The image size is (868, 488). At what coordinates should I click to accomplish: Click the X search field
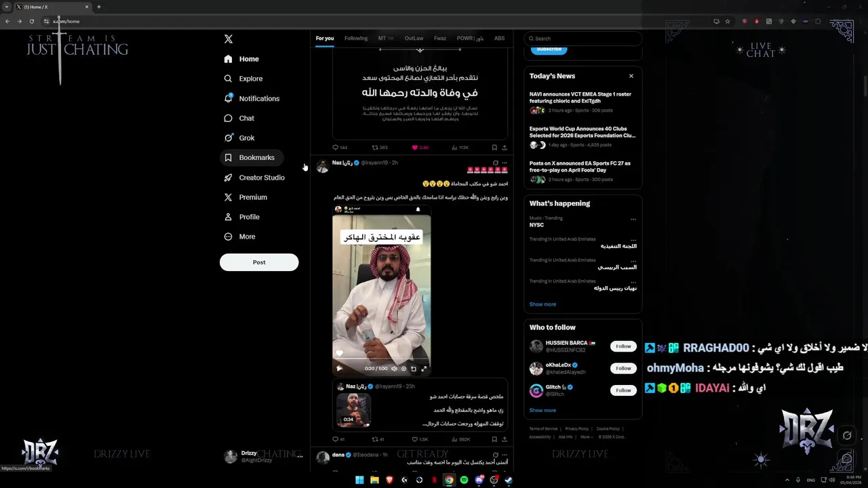pyautogui.click(x=583, y=39)
